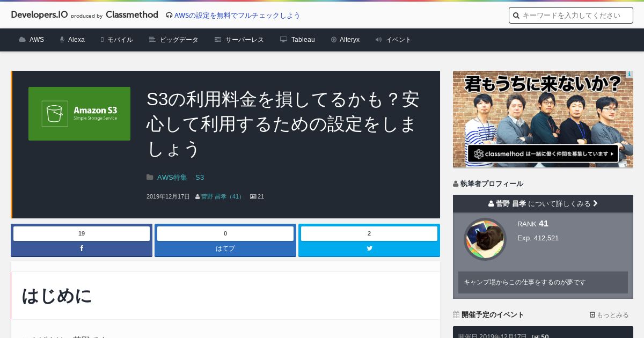Click the user icon beside 執筆者プロフィール
Viewport: 644px width, 338px height.
point(456,183)
